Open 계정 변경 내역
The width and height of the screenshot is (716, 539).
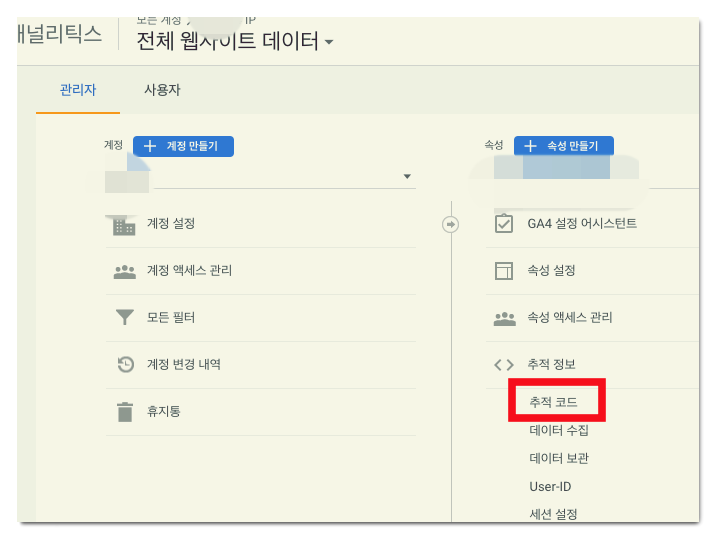pos(184,365)
